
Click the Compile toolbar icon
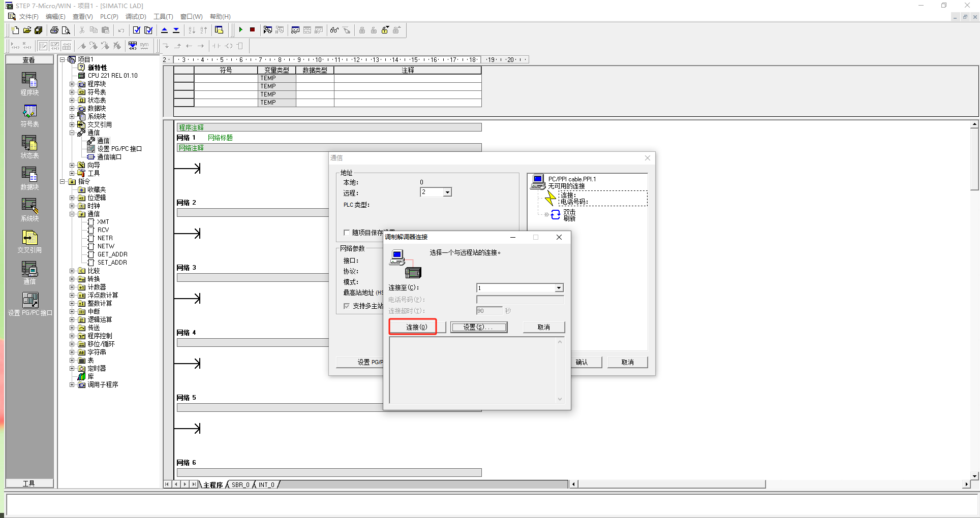click(x=137, y=30)
